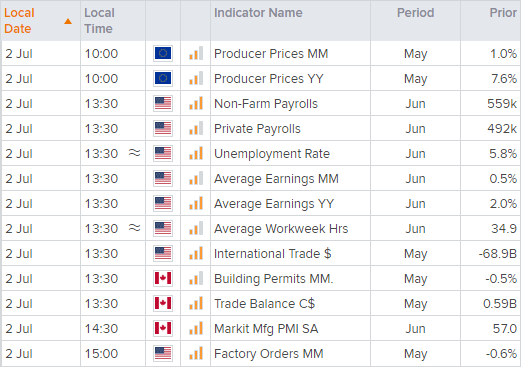This screenshot has height=367, width=521.
Task: Click importance bars icon for Private Payrolls
Action: click(x=196, y=128)
